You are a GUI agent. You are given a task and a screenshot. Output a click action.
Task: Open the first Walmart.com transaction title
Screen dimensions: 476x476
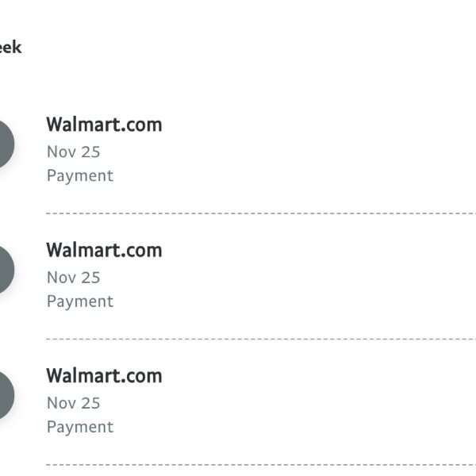104,125
